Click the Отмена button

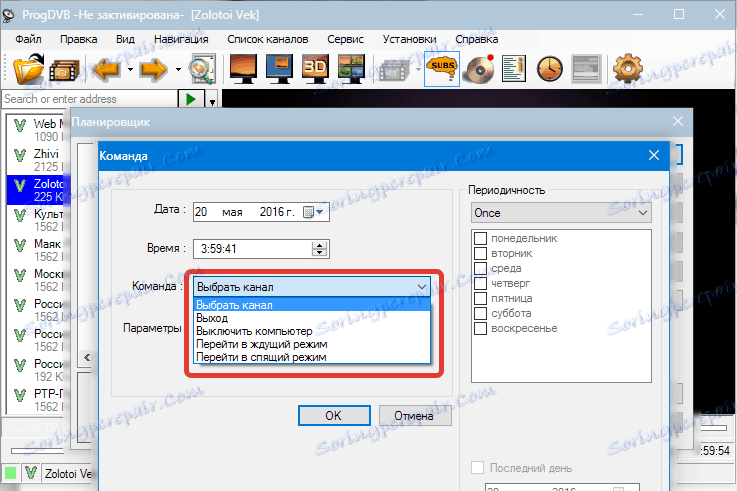pyautogui.click(x=415, y=416)
